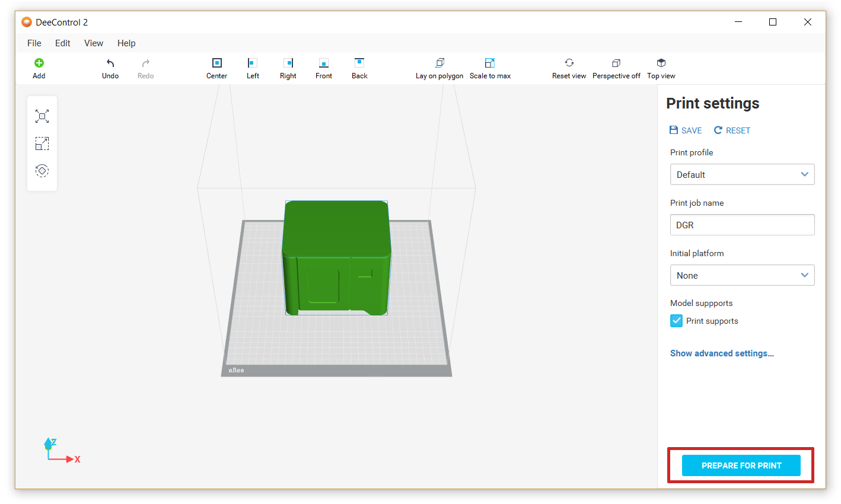The width and height of the screenshot is (841, 504).
Task: Open the Print profile dropdown
Action: 742,174
